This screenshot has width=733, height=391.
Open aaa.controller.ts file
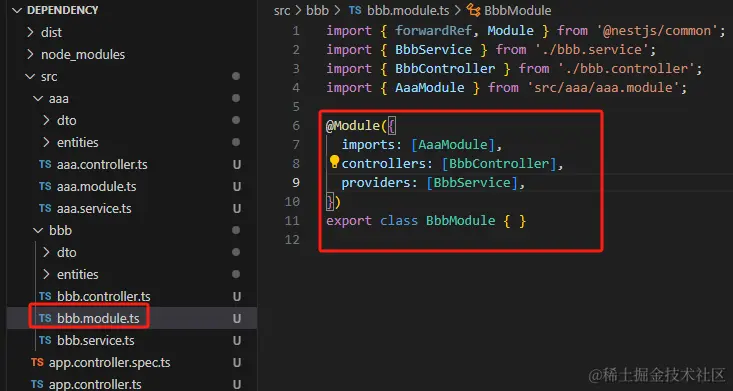(x=102, y=165)
